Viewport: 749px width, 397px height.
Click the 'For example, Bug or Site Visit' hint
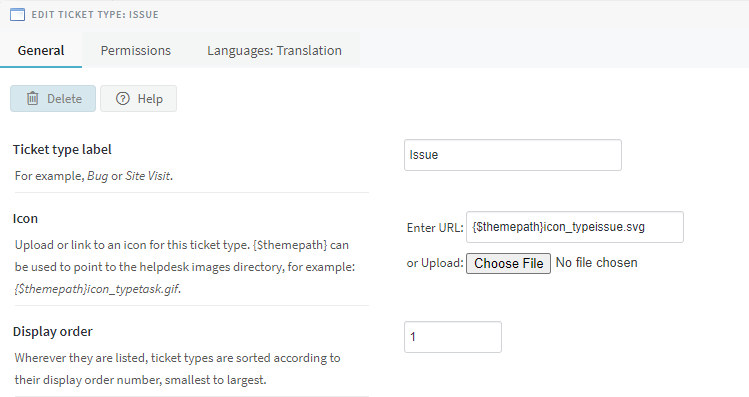94,176
